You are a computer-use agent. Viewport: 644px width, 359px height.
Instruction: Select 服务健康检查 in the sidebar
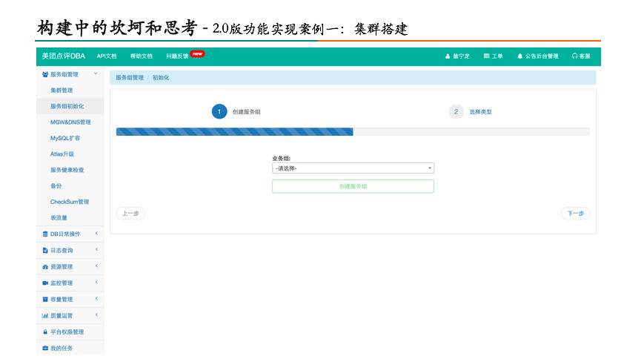point(67,171)
